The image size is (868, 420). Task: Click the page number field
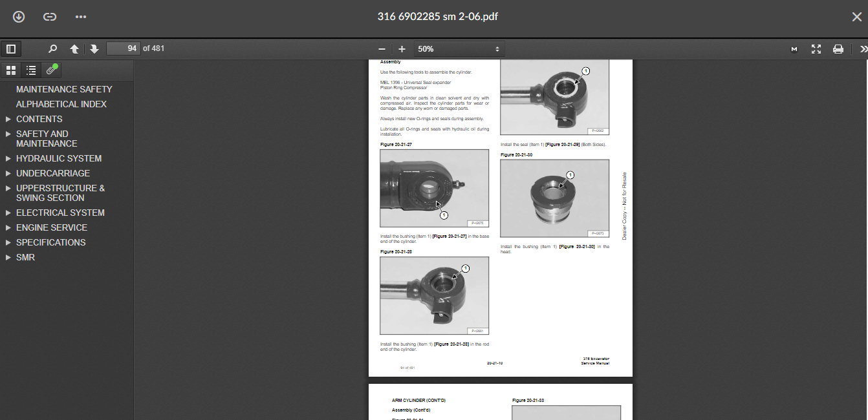tap(124, 48)
